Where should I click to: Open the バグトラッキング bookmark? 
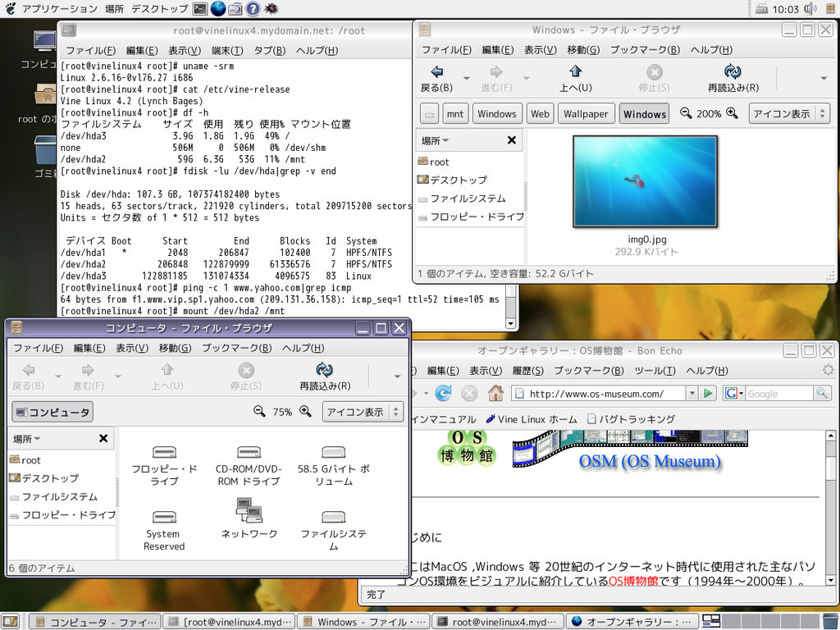coord(631,419)
